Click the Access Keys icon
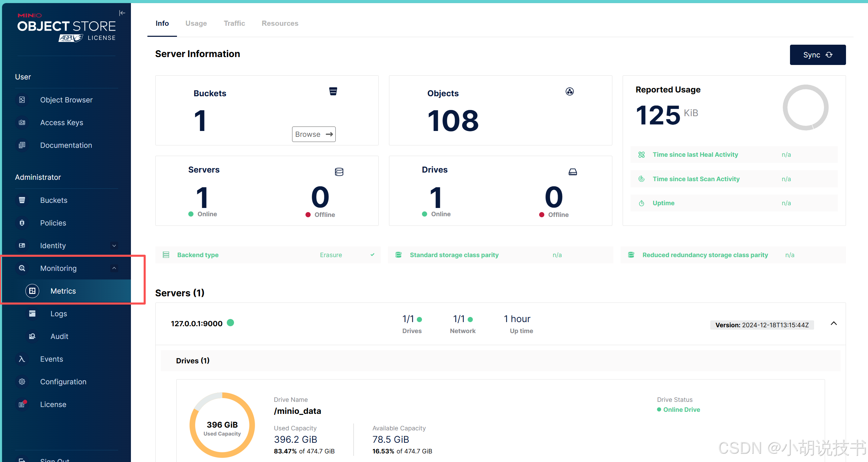The width and height of the screenshot is (868, 462). tap(22, 122)
